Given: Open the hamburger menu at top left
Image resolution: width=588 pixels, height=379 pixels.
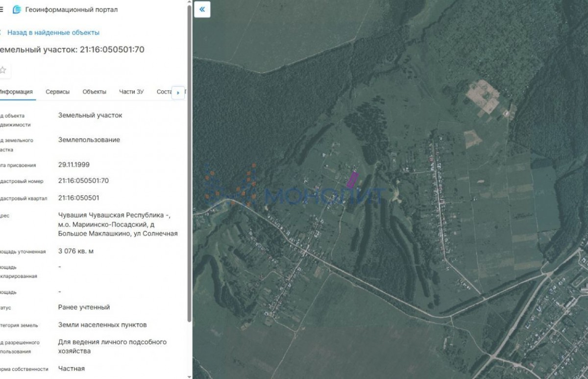Looking at the screenshot, I should (x=1, y=9).
